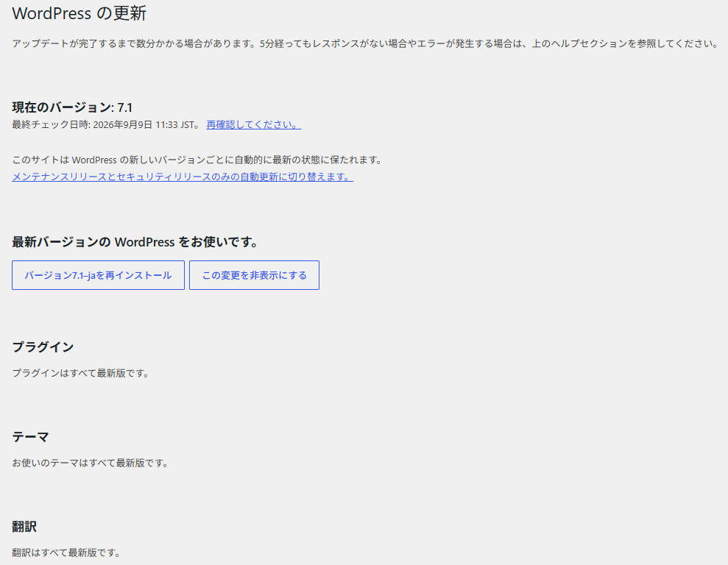
Task: Click プラグインはすべて最新版です text
Action: point(80,373)
